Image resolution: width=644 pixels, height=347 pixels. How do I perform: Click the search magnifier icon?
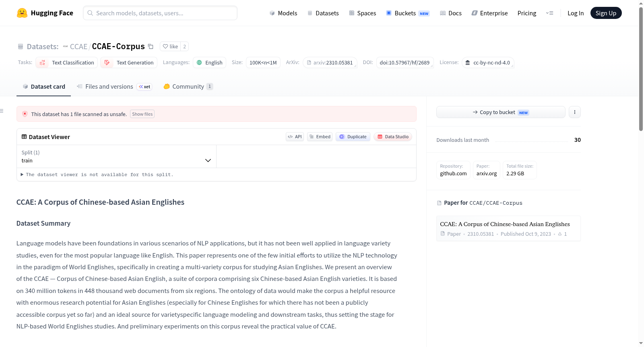(x=90, y=13)
